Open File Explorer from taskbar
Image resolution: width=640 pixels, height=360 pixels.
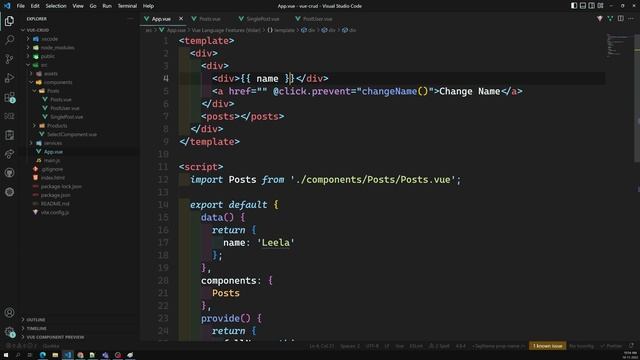point(55,355)
